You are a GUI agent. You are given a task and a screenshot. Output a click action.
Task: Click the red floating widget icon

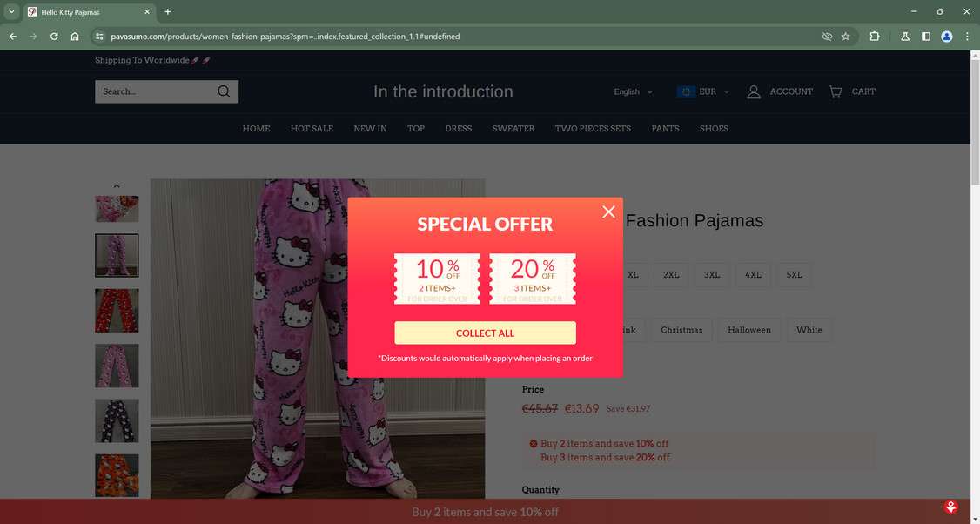[x=951, y=507]
